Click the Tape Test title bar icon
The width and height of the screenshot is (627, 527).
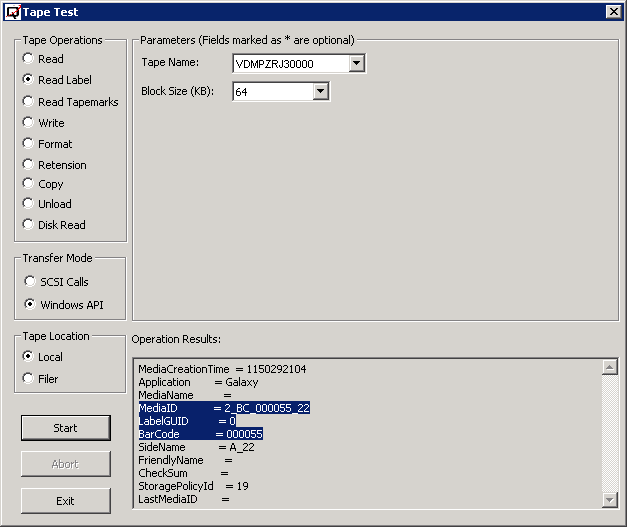click(12, 12)
